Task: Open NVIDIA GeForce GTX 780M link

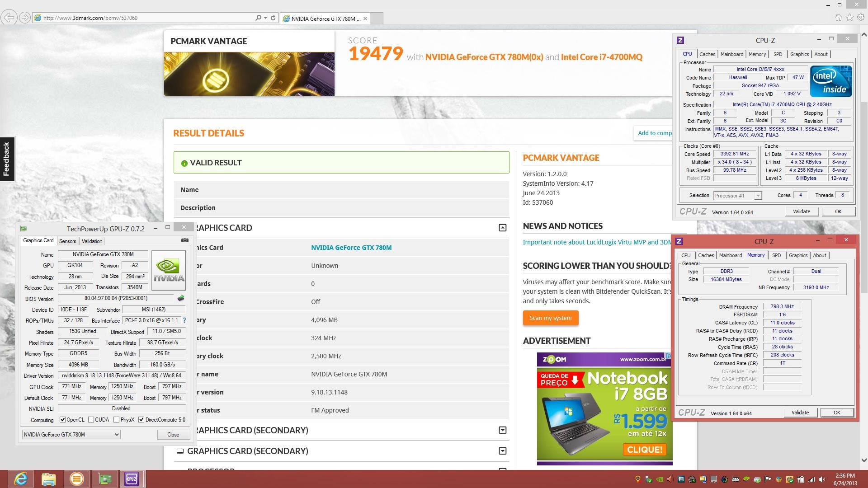Action: click(351, 248)
